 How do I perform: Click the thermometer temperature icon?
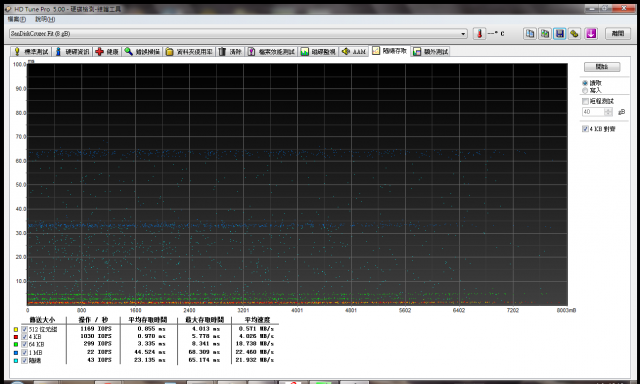[x=480, y=33]
